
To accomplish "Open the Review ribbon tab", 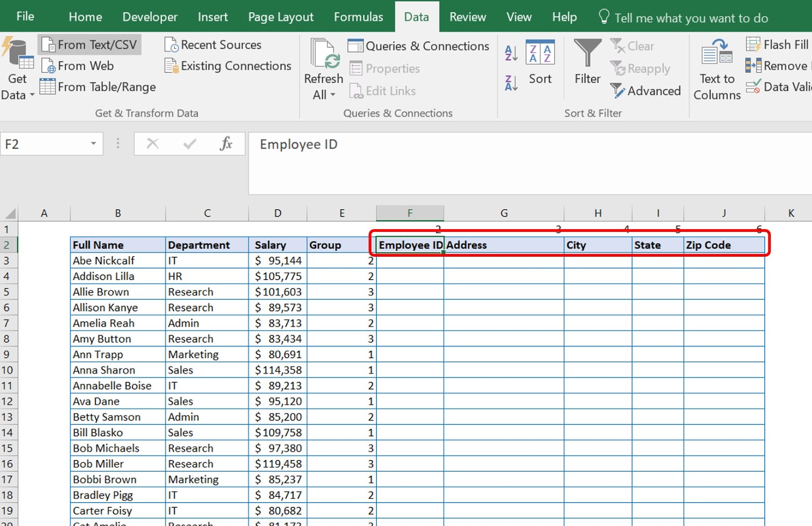I will [466, 17].
